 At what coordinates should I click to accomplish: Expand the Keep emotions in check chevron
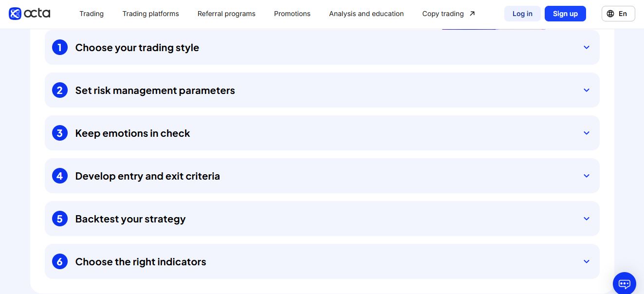pyautogui.click(x=587, y=133)
